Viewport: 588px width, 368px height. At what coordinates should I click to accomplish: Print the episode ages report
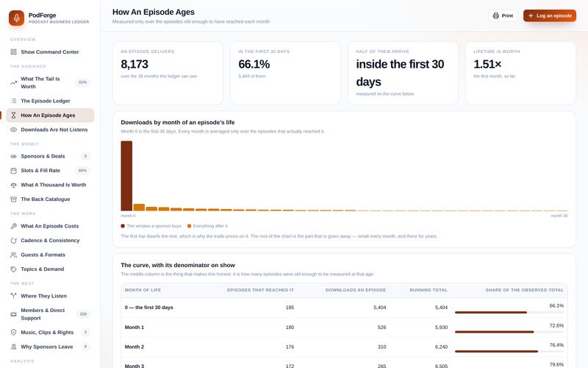(503, 15)
